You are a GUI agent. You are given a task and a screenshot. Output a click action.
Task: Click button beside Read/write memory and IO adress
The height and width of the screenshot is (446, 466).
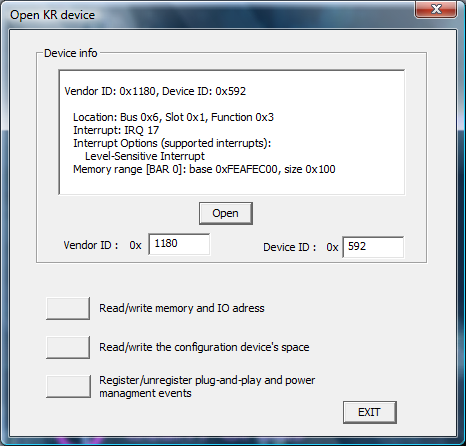pos(68,309)
